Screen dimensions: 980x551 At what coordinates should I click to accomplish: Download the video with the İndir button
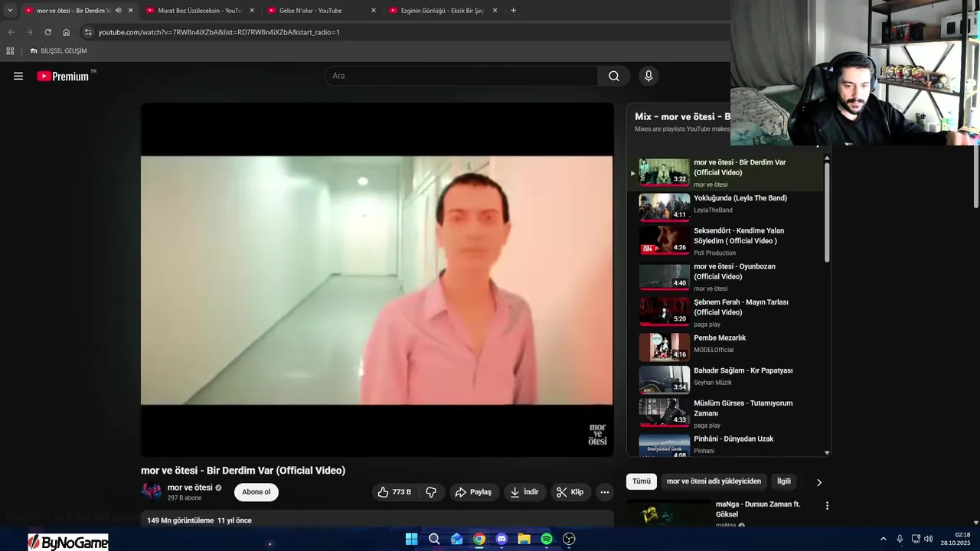pyautogui.click(x=524, y=492)
